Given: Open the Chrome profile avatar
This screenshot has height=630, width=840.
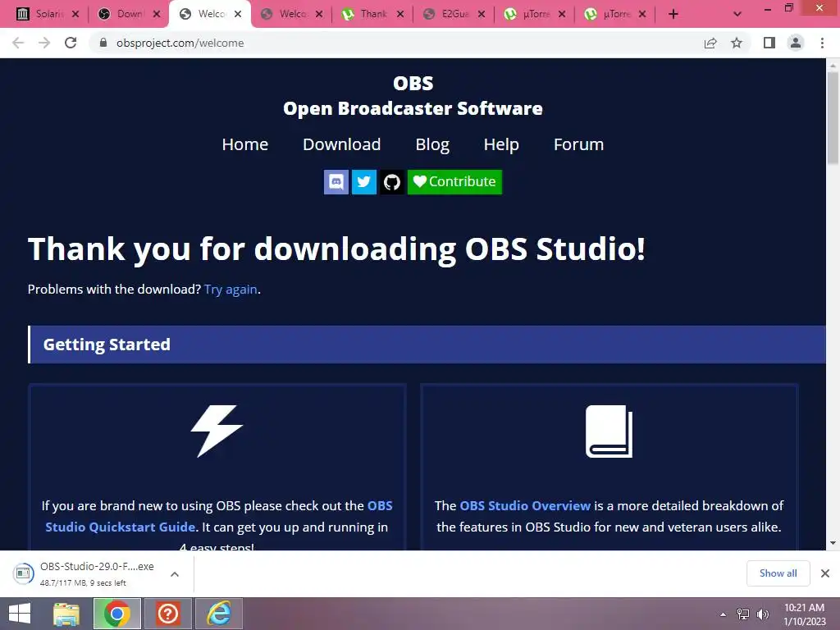Looking at the screenshot, I should coord(796,43).
